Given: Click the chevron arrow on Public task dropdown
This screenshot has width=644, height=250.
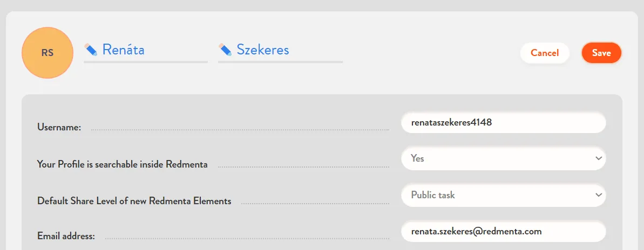Looking at the screenshot, I should (x=598, y=195).
